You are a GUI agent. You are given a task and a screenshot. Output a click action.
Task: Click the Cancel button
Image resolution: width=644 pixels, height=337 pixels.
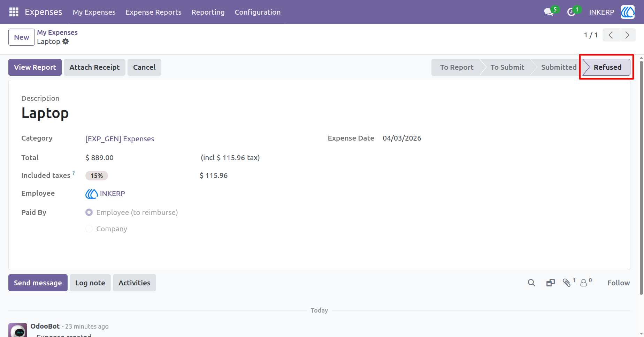coord(144,67)
